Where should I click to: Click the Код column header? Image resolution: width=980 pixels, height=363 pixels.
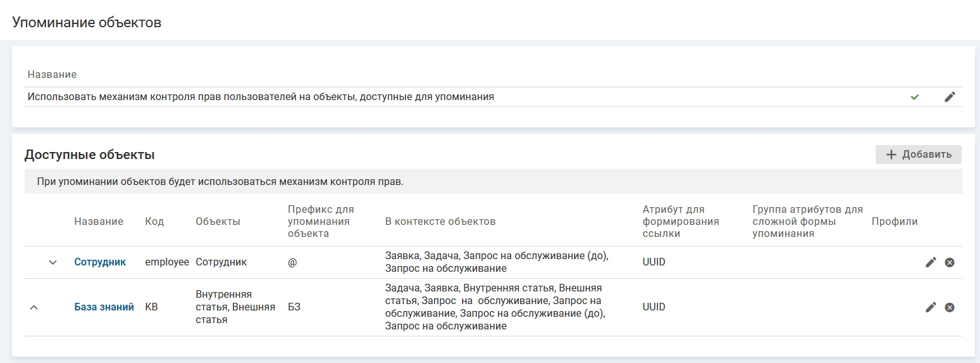pyautogui.click(x=154, y=221)
